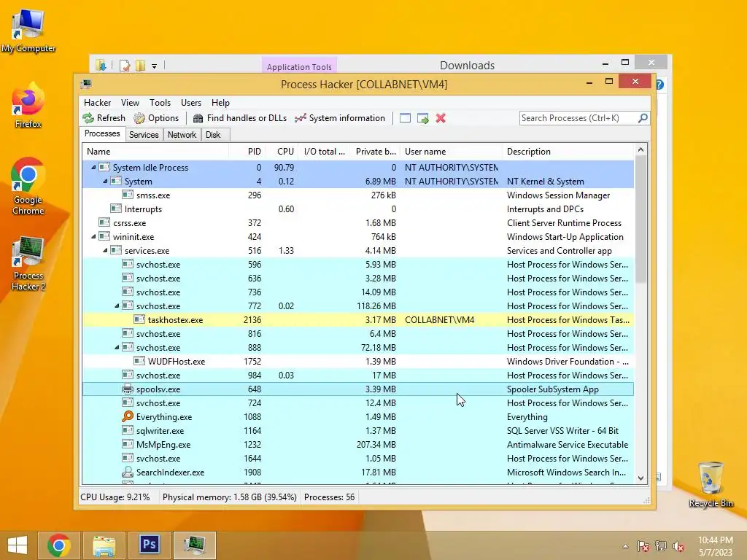Image resolution: width=747 pixels, height=560 pixels.
Task: Select the csrss.exe process row
Action: 358,223
